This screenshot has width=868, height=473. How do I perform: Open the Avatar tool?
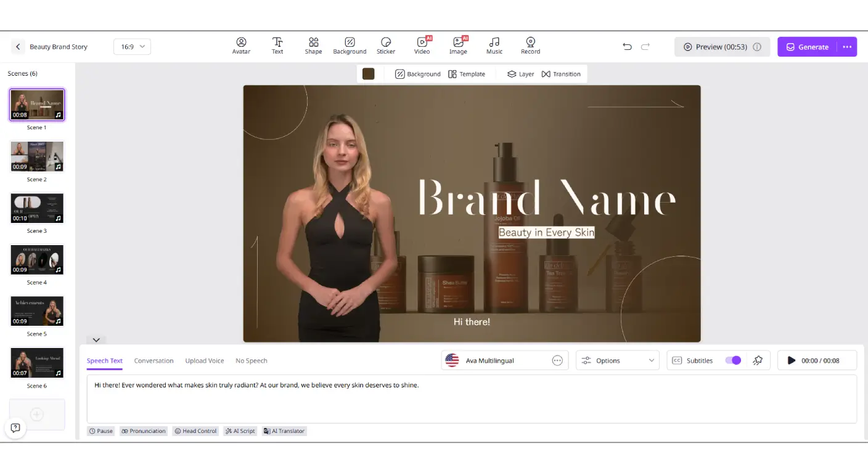point(241,46)
